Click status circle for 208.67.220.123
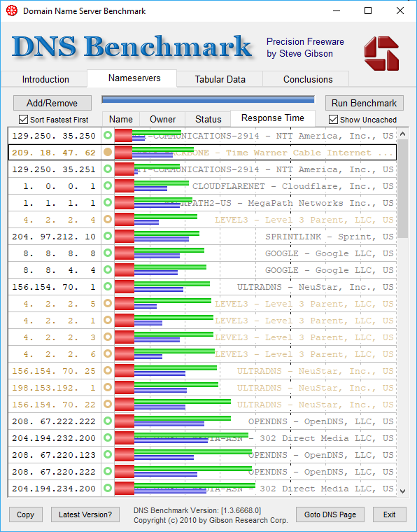The width and height of the screenshot is (417, 532). 108,454
